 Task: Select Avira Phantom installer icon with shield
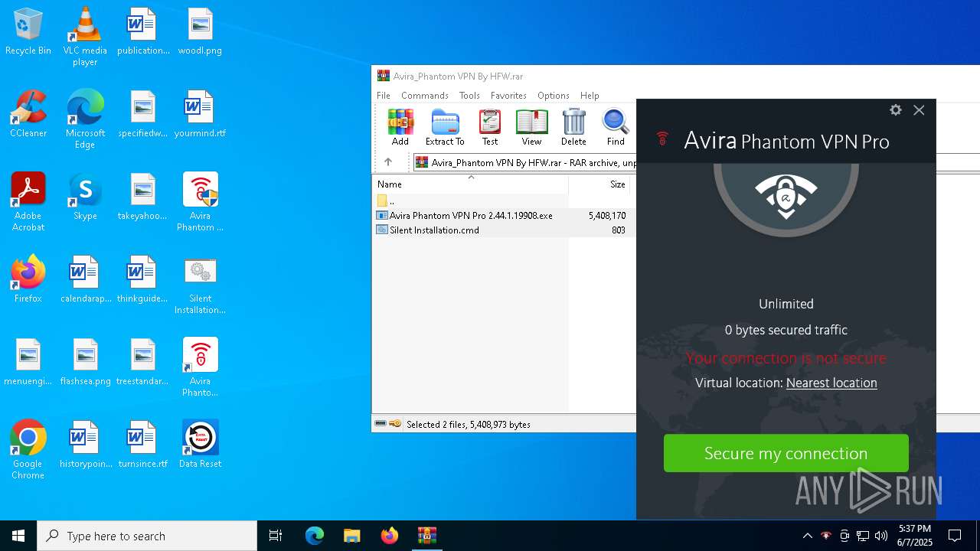[x=200, y=202]
